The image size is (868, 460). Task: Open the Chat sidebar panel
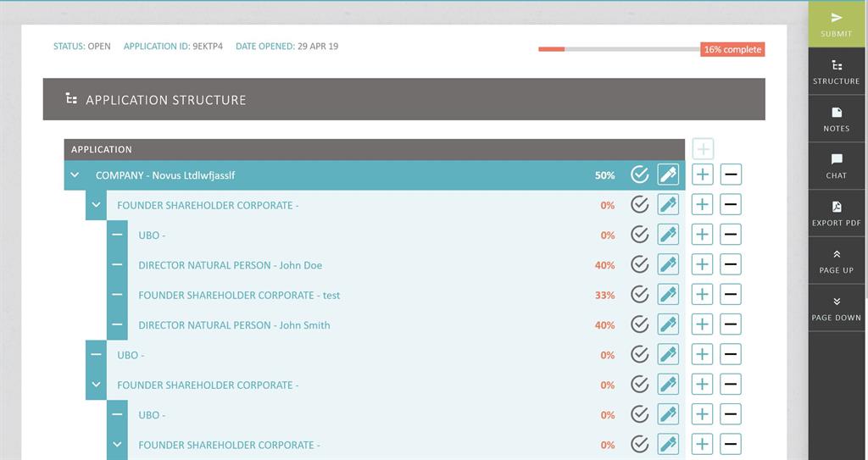tap(836, 166)
